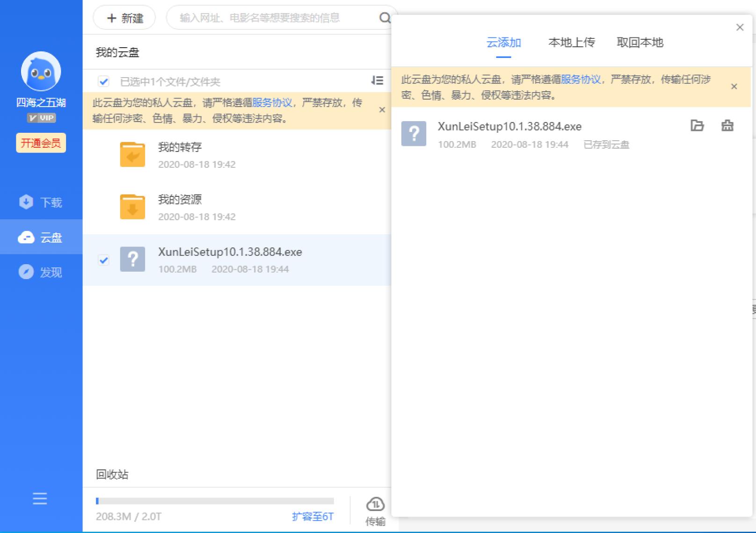Click XunLeiSetup10.1.38.884.exe name in add panel
The height and width of the screenshot is (533, 756).
[x=510, y=126]
